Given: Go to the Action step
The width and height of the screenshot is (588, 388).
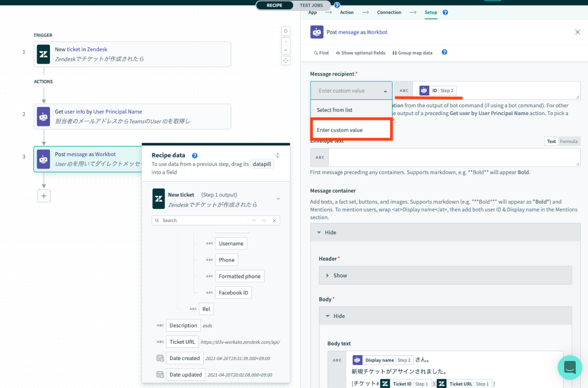Looking at the screenshot, I should pos(347,12).
